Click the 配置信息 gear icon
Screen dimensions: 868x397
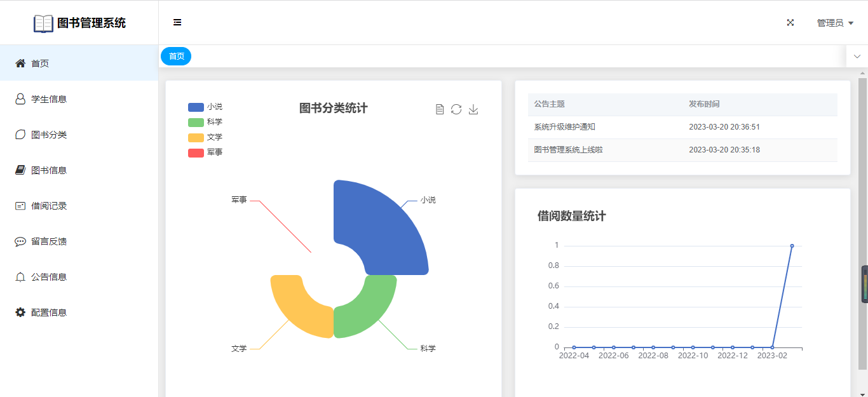pos(20,313)
